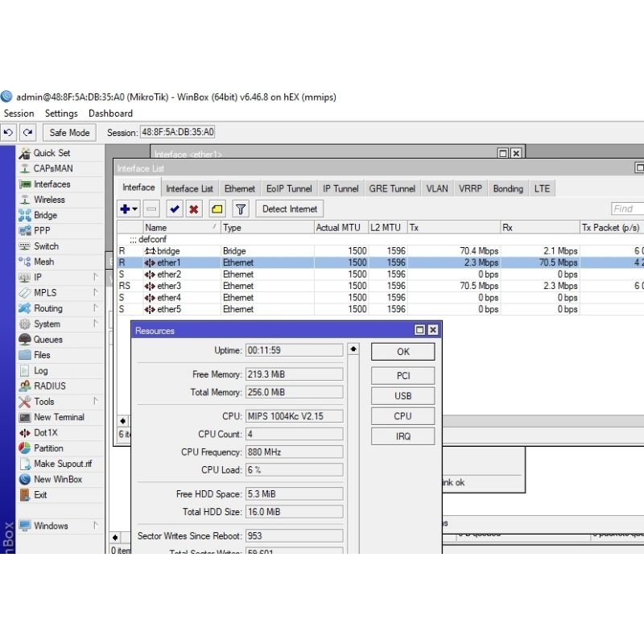Enable interface with blue checkmark icon
This screenshot has width=644, height=644.
click(x=175, y=209)
